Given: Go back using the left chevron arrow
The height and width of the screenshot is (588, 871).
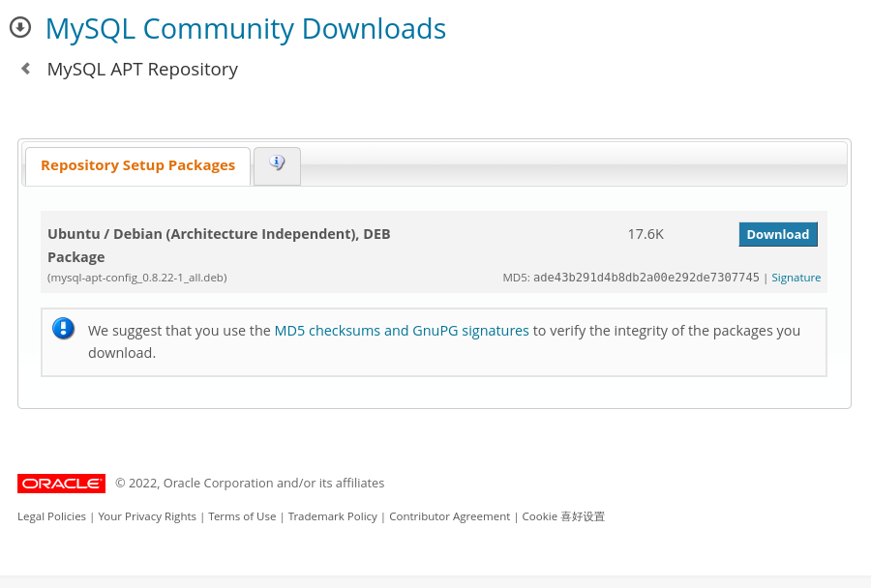Looking at the screenshot, I should [x=25, y=69].
